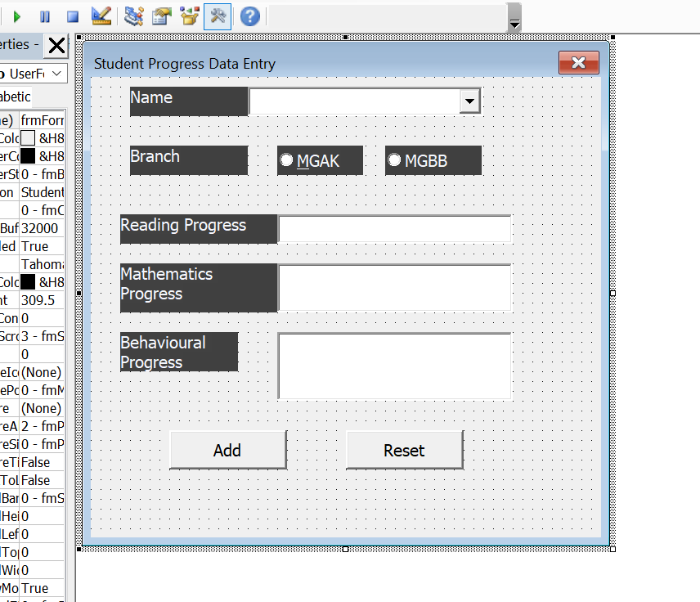This screenshot has height=602, width=700.
Task: Switch to the Alphabetic tab
Action: [16, 97]
